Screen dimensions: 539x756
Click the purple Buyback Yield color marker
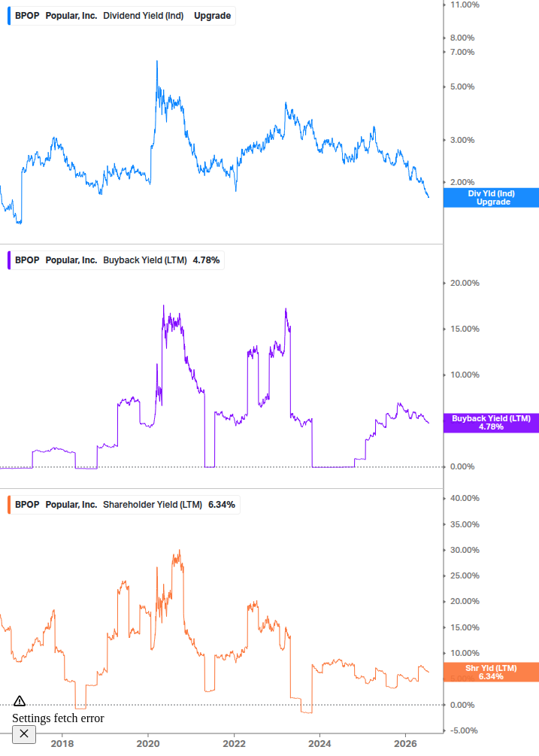[9, 260]
